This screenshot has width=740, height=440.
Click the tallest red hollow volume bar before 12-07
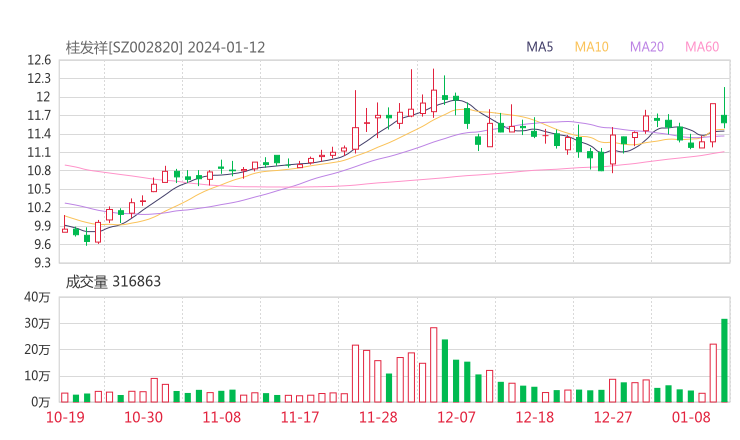(x=433, y=365)
